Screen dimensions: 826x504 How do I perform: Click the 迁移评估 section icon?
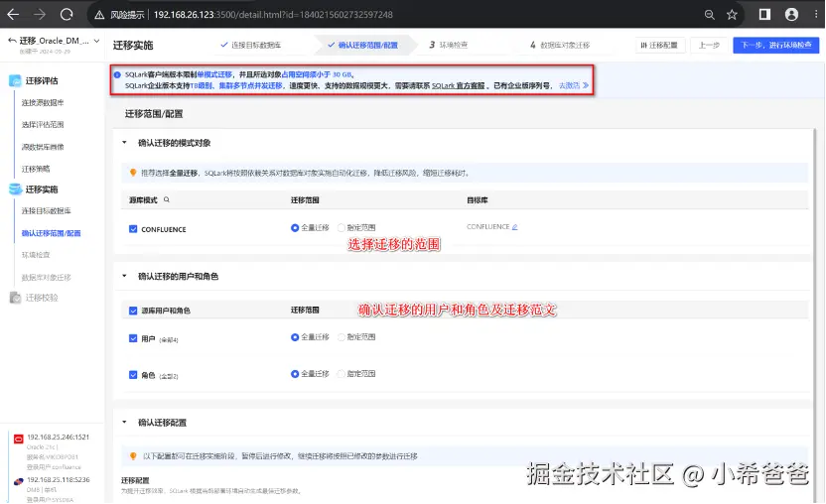[x=15, y=80]
